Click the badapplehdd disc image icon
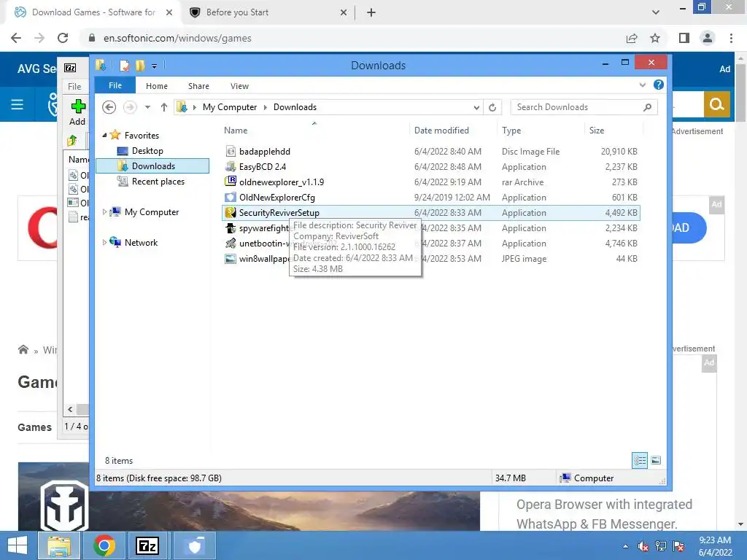Image resolution: width=747 pixels, height=560 pixels. (231, 152)
